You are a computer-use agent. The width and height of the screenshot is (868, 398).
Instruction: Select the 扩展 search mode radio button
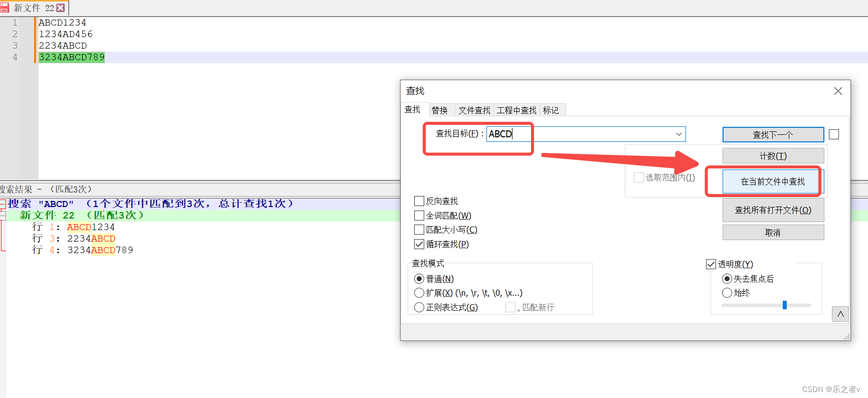tap(419, 293)
